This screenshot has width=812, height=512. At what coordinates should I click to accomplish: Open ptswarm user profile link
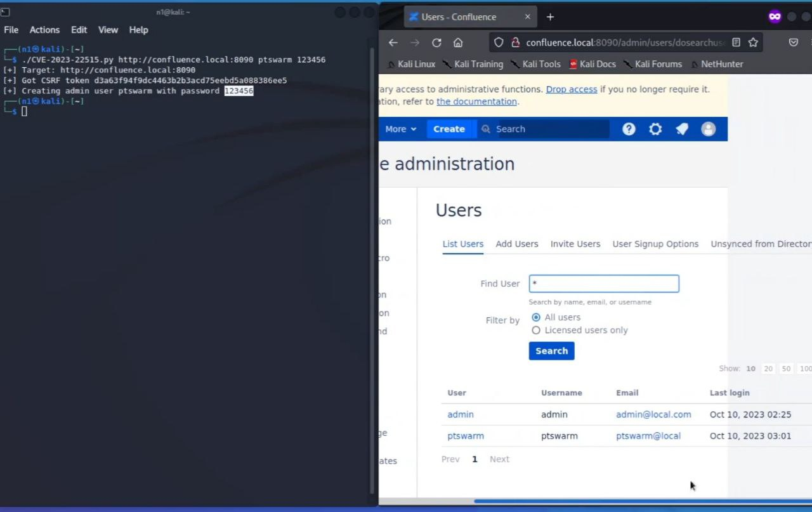[x=466, y=436]
